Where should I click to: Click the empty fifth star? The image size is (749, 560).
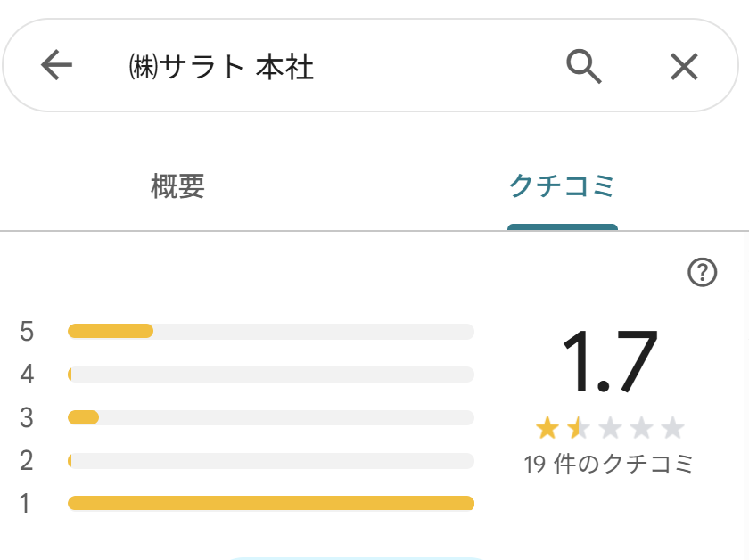point(672,429)
